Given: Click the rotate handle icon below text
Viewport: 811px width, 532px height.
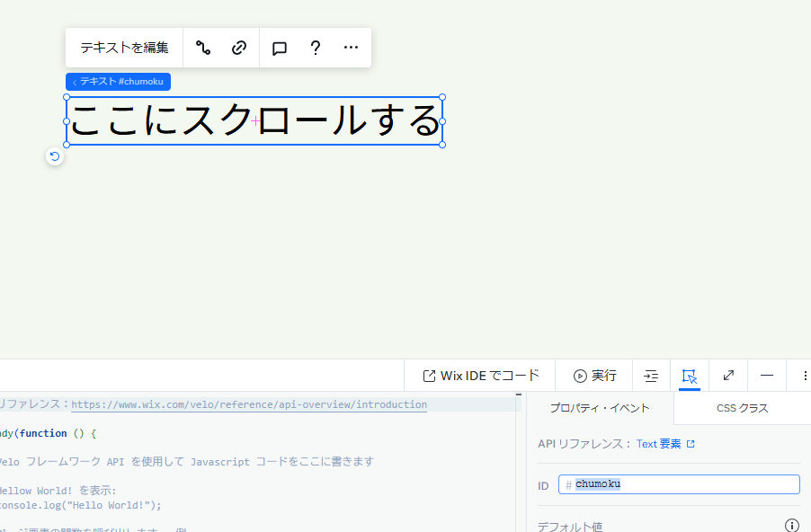Looking at the screenshot, I should click(x=55, y=156).
